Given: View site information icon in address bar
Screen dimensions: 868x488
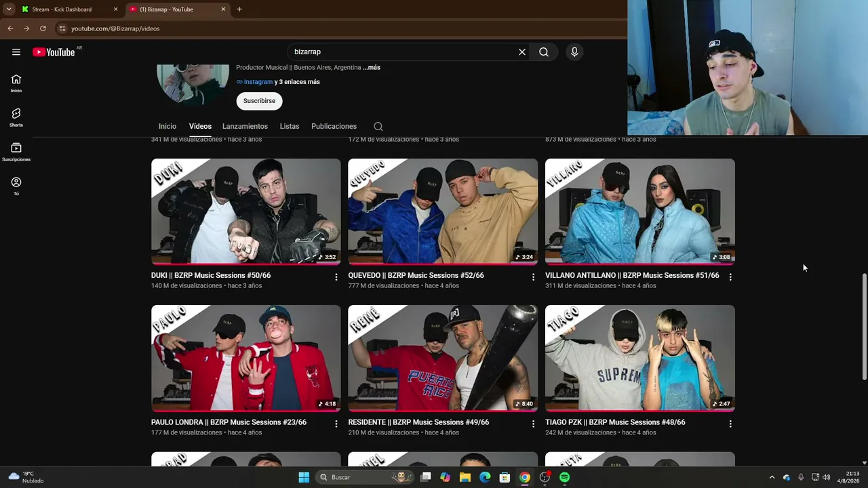Looking at the screenshot, I should pos(62,28).
